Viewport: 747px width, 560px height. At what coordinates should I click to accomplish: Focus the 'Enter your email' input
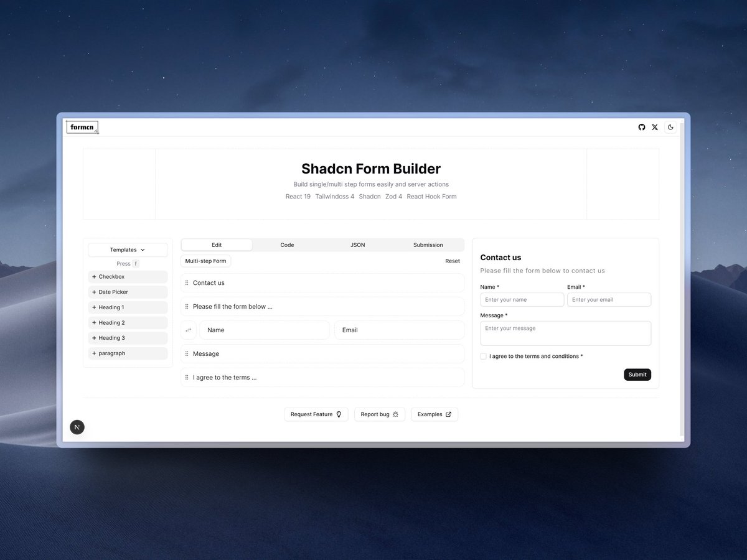point(609,300)
